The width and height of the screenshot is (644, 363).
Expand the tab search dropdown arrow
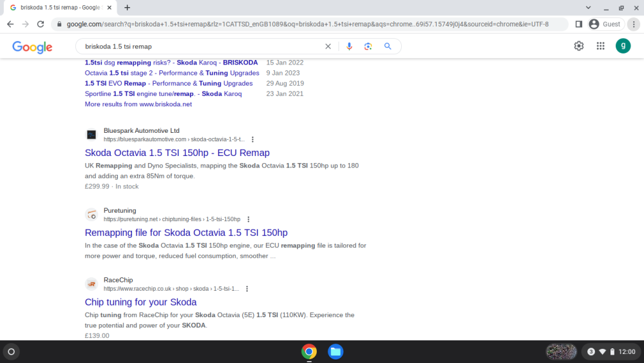(588, 7)
